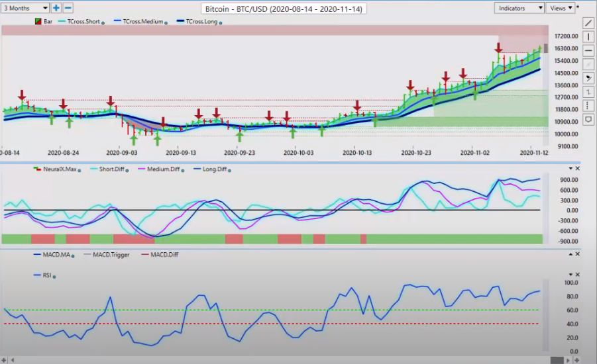The image size is (597, 364).
Task: Click the TCross.Long legend label
Action: (201, 22)
